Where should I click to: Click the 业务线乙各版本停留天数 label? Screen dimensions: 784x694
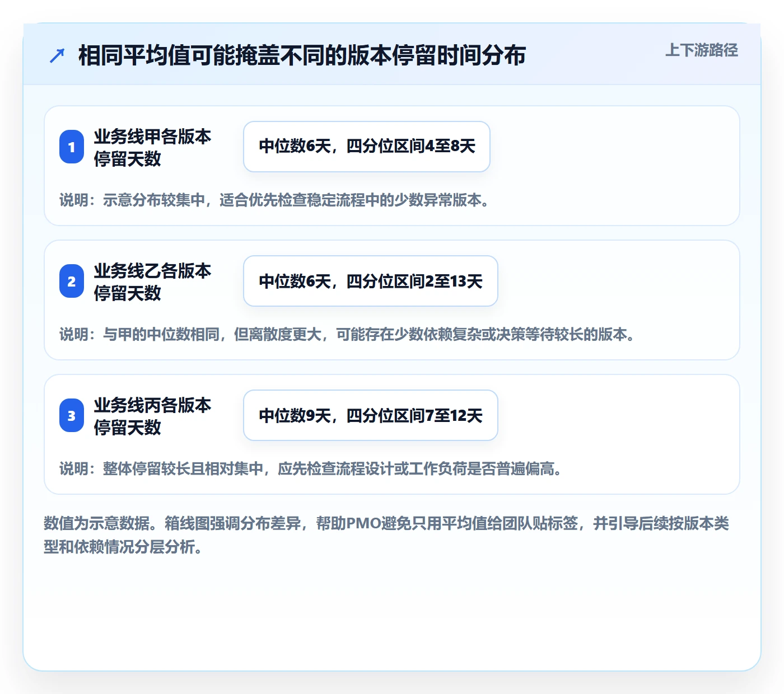[152, 282]
